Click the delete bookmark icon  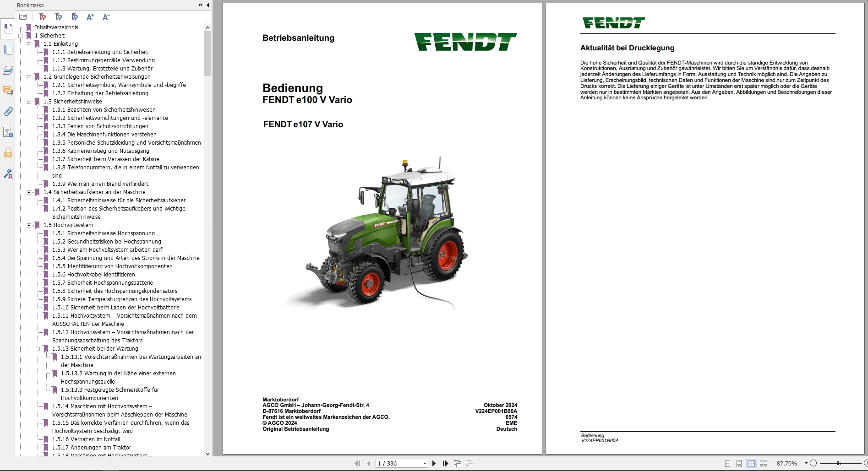tap(43, 17)
